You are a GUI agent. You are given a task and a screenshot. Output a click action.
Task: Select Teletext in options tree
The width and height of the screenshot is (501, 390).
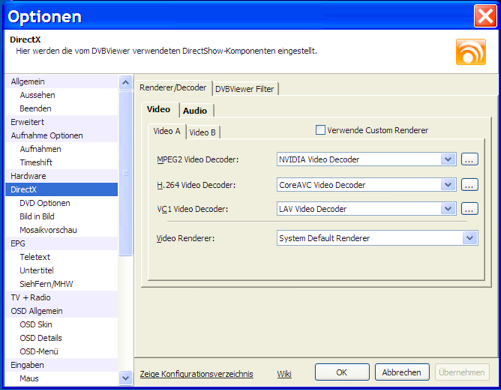click(62, 257)
